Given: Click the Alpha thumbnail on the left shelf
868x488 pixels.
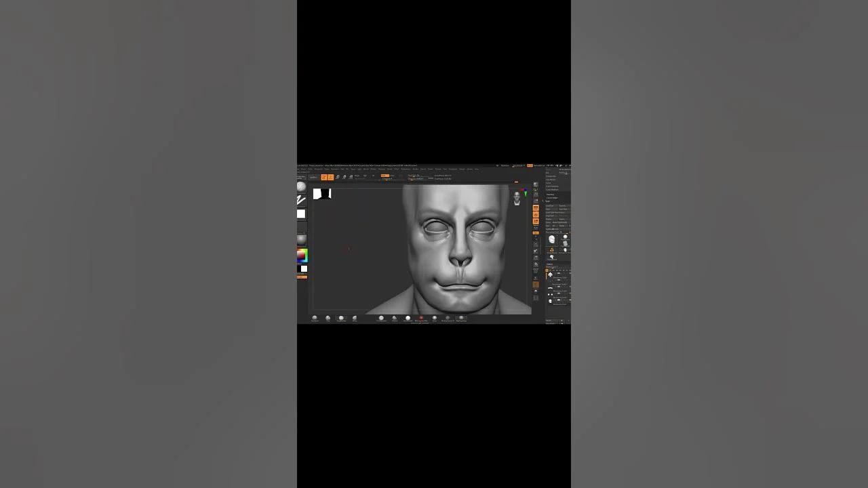Looking at the screenshot, I should 300,214.
